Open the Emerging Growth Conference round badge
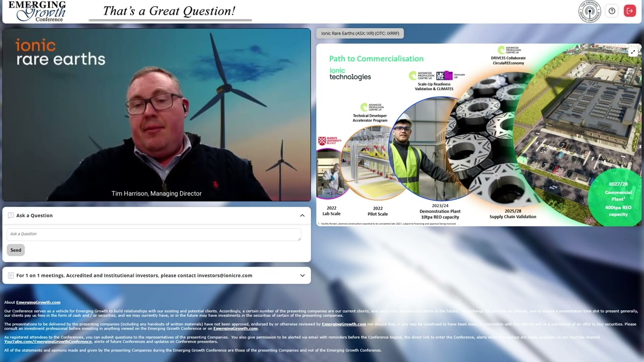This screenshot has height=362, width=644. pos(590,11)
